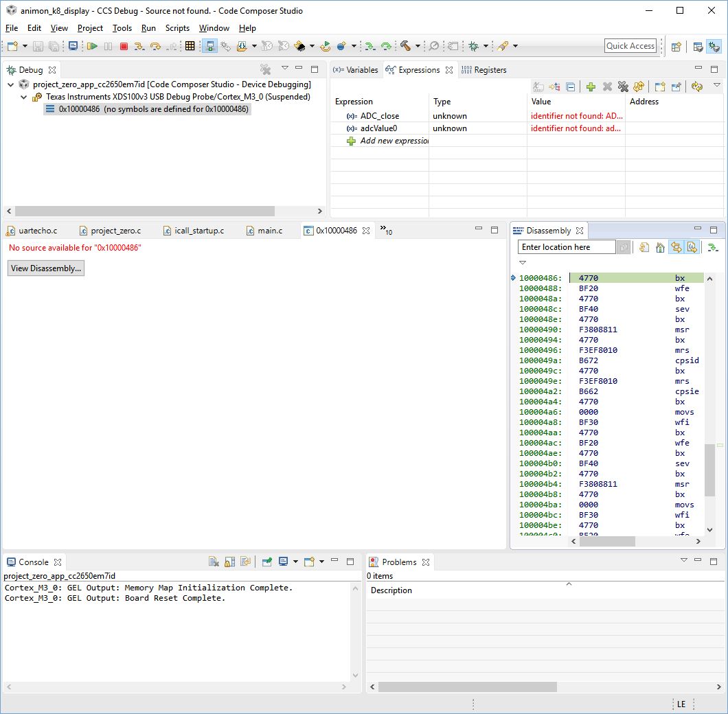
Task: Click the View Disassembly... button
Action: pos(46,268)
